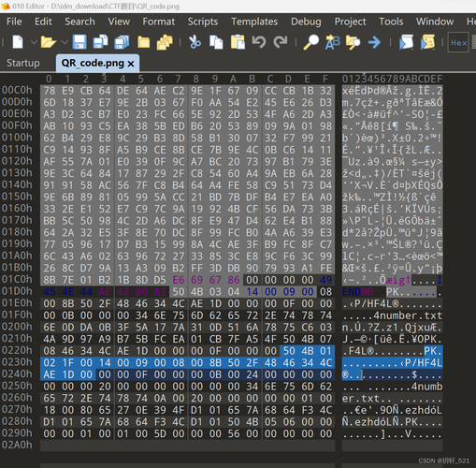Click the Replace (A→B) icon
The width and height of the screenshot is (476, 468).
[x=333, y=42]
